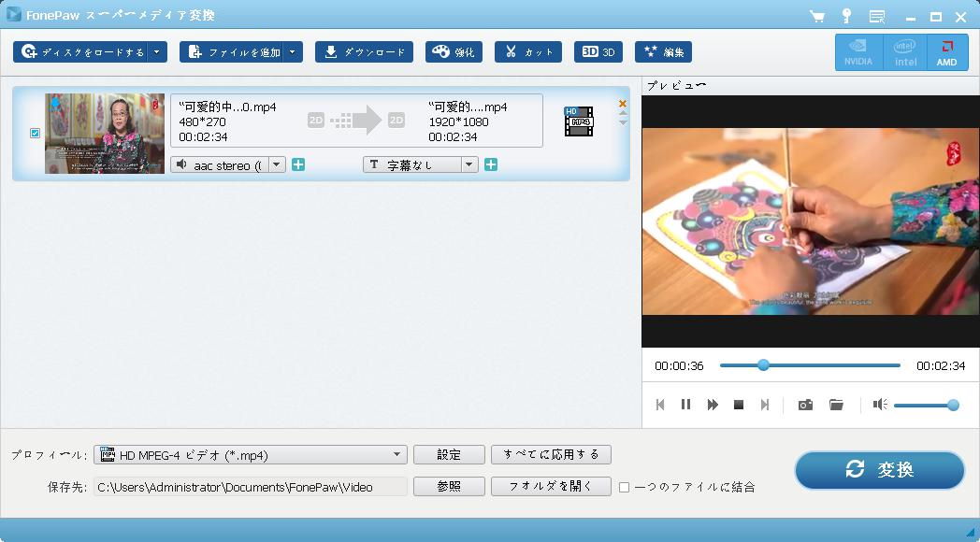Skip to next with skip-forward button

tap(764, 405)
